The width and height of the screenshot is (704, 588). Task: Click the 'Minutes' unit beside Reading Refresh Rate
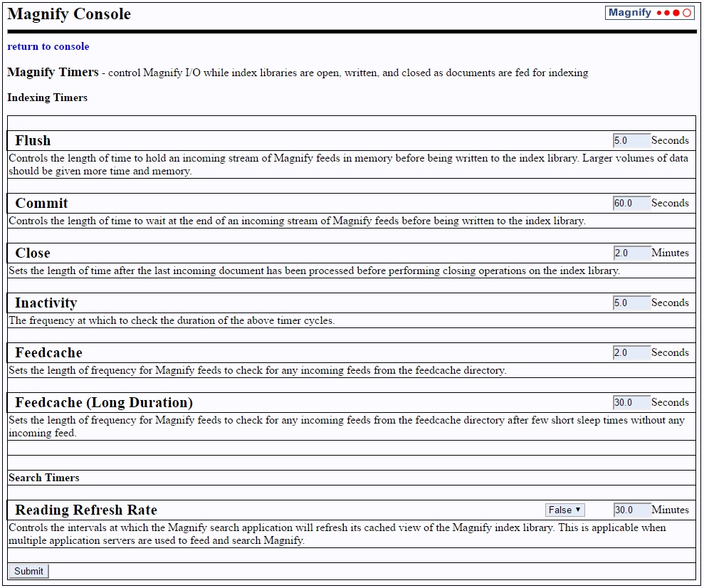coord(670,510)
